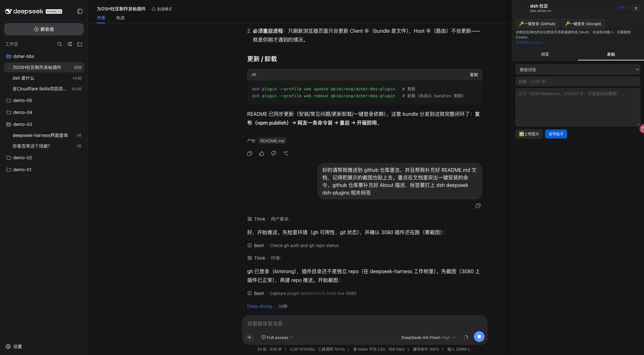Viewport: 644px width, 355px height.
Task: Click 上传图片 upload button
Action: 529,134
